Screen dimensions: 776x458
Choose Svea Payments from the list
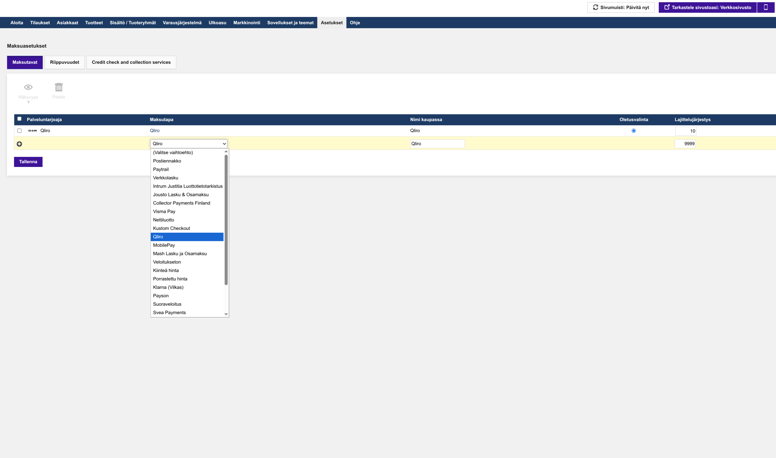click(187, 312)
